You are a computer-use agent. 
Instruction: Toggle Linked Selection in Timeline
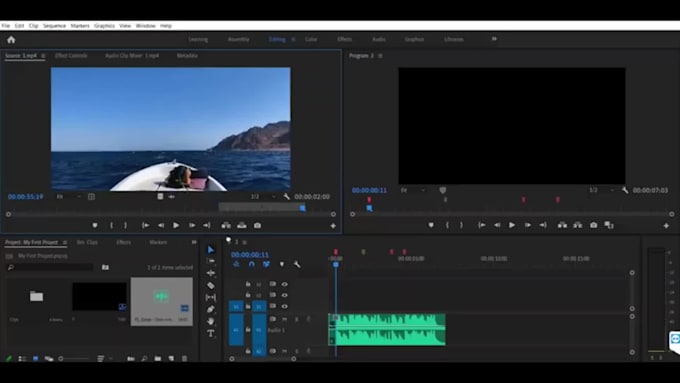[266, 264]
